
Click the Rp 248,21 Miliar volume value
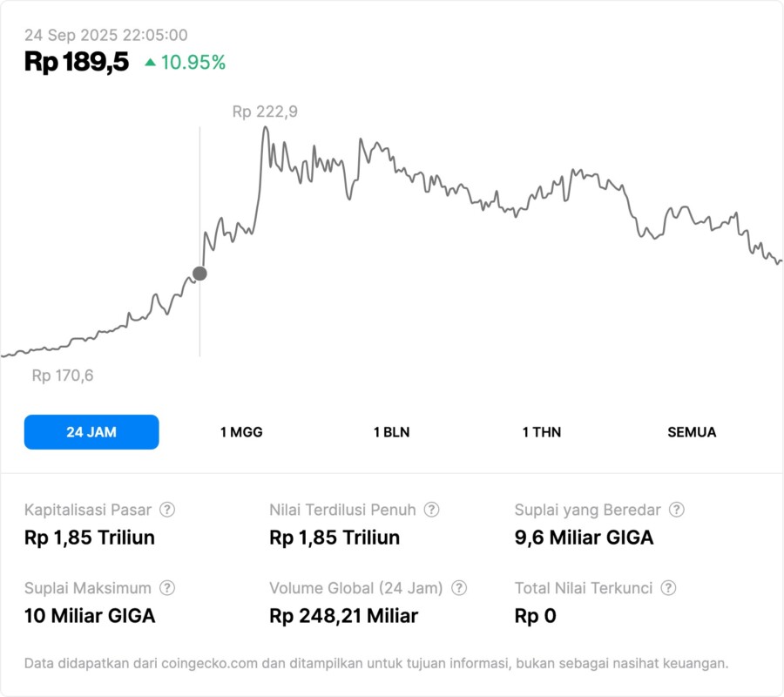[x=344, y=616]
